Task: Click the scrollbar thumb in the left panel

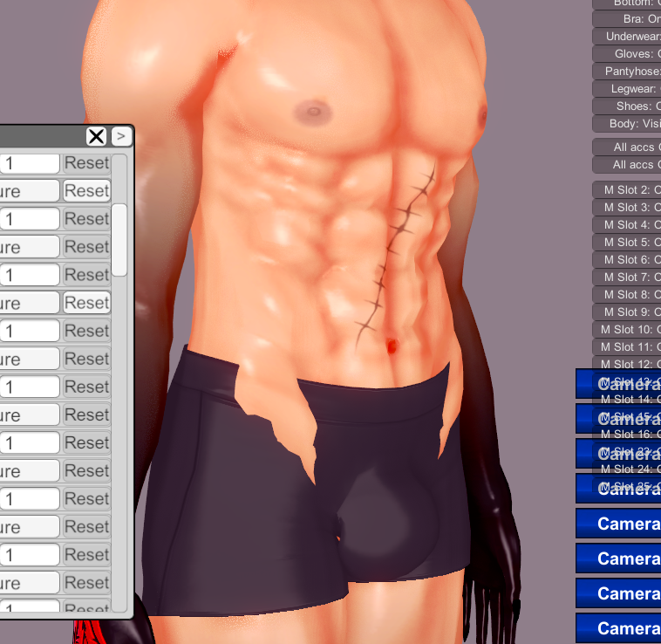Action: pos(120,240)
